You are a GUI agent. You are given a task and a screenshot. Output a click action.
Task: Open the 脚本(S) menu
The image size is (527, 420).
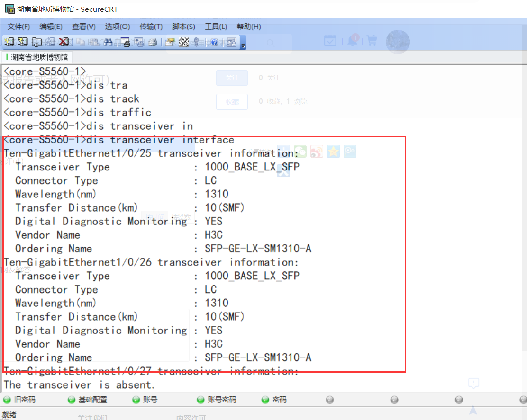point(183,27)
